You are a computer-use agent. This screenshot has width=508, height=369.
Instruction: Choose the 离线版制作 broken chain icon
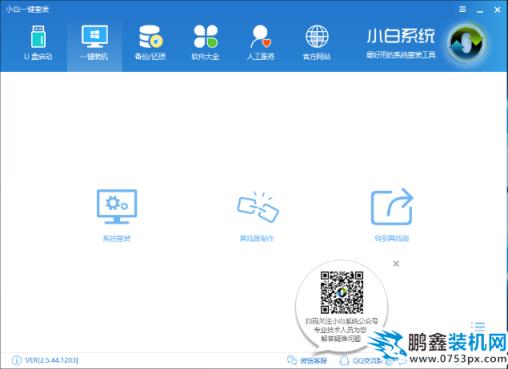pos(258,207)
